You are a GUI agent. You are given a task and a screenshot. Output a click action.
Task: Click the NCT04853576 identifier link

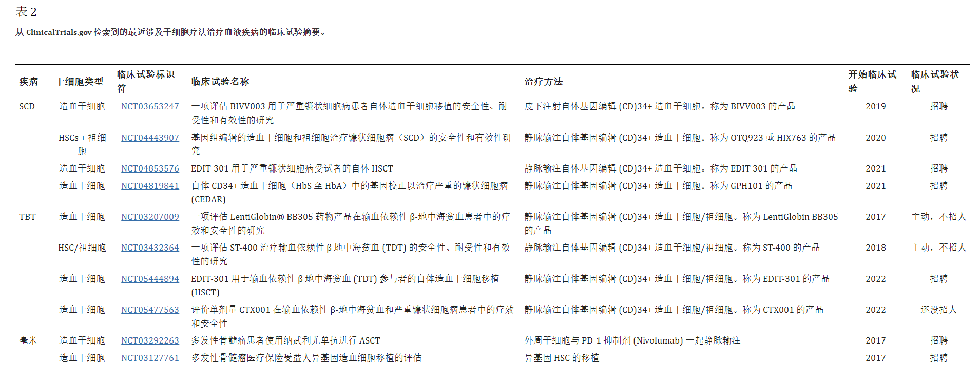[150, 168]
